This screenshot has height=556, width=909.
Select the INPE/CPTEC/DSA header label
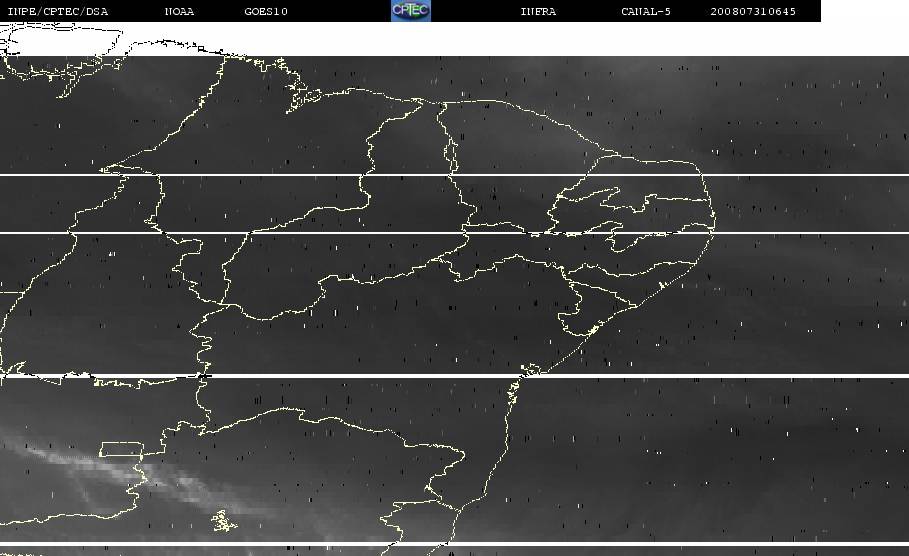click(57, 12)
